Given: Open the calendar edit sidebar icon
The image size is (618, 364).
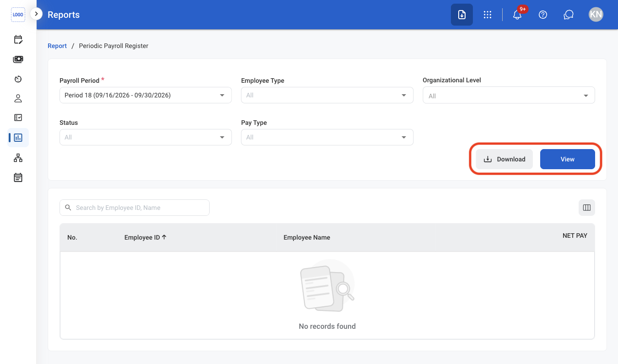Looking at the screenshot, I should [x=18, y=40].
